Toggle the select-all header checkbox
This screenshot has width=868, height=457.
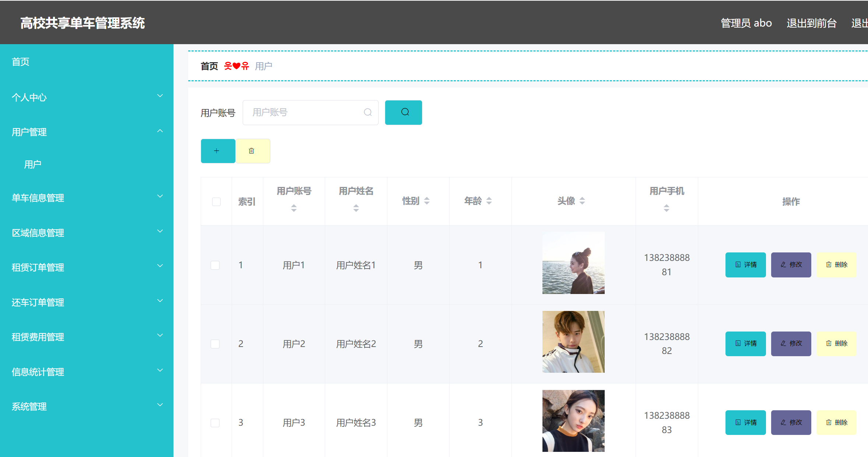(x=216, y=202)
